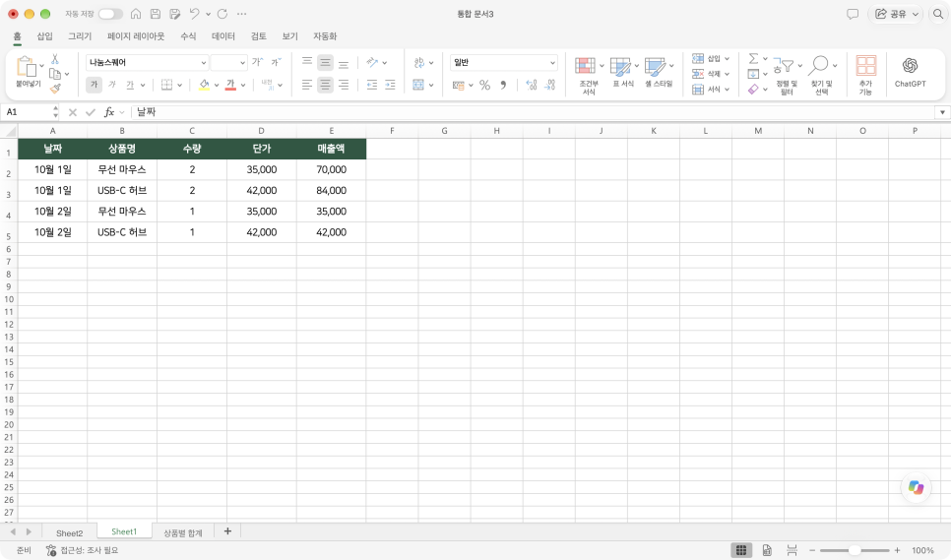The width and height of the screenshot is (951, 560).
Task: Toggle Bold (가) formatting
Action: point(94,85)
